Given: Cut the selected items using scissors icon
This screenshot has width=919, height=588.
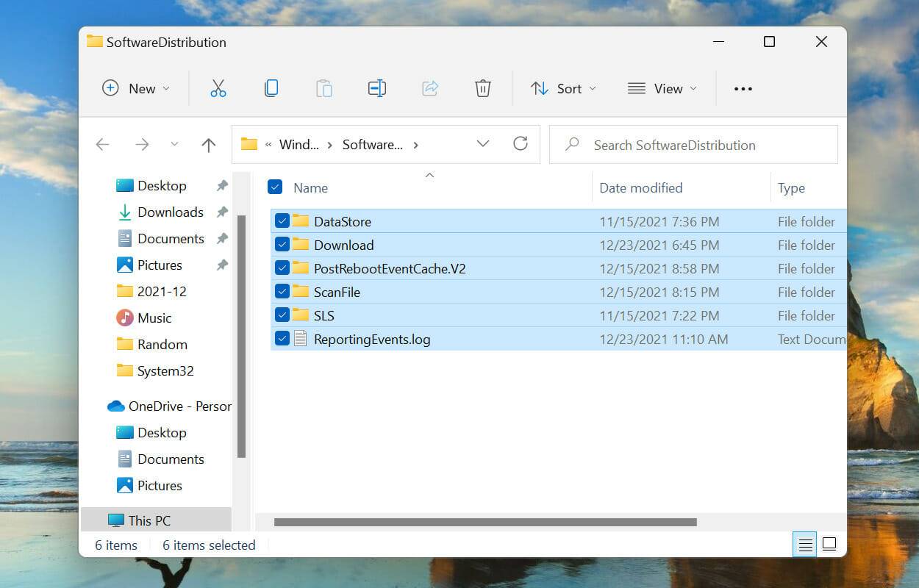Looking at the screenshot, I should tap(218, 88).
